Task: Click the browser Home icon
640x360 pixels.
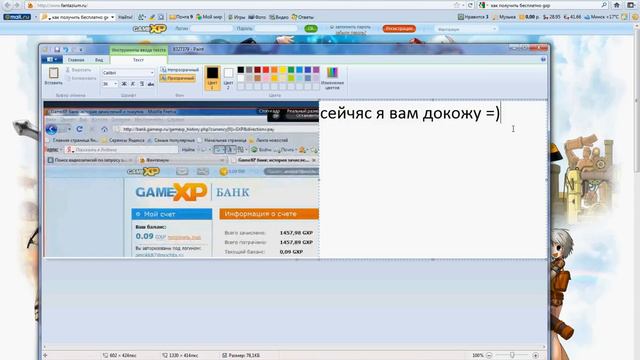Action: (617, 5)
